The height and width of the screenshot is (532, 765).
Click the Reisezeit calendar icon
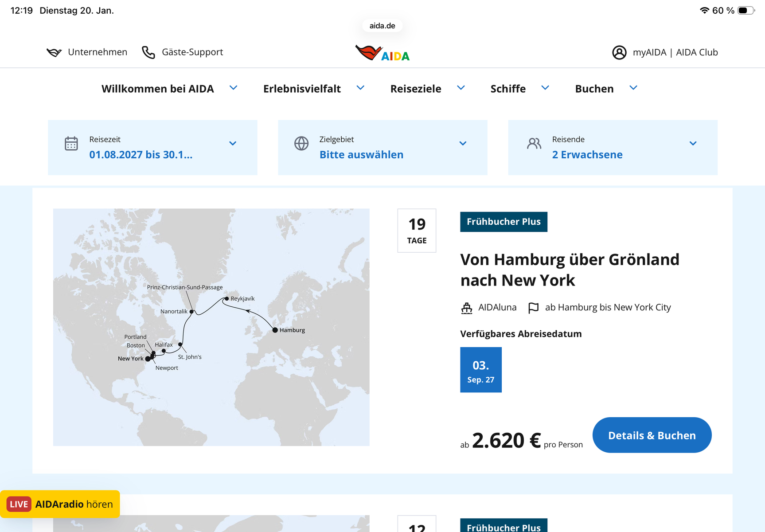[71, 144]
